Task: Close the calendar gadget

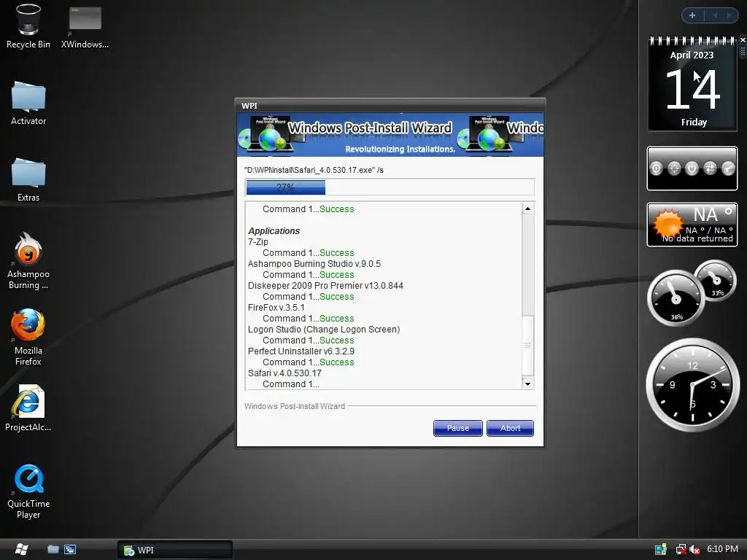Action: pos(743,40)
